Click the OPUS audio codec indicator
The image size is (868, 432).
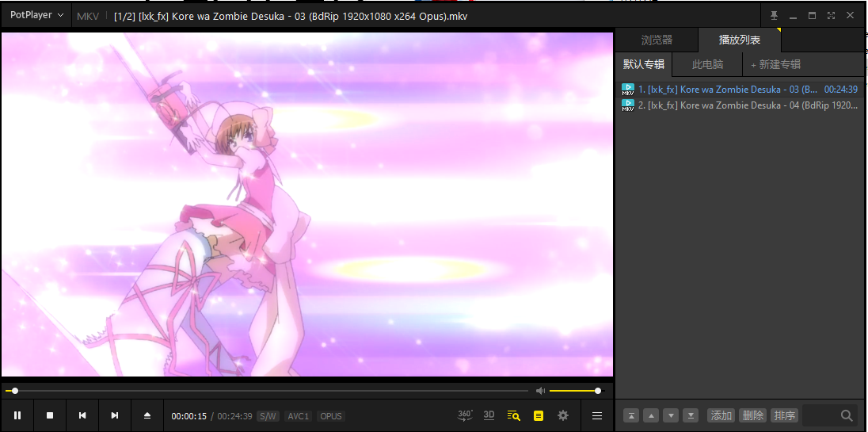click(x=331, y=416)
